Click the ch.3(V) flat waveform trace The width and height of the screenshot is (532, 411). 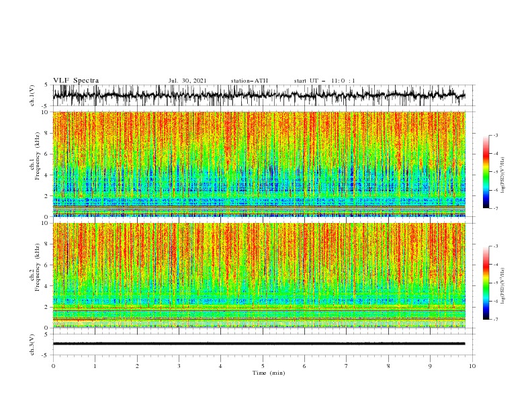coord(259,344)
